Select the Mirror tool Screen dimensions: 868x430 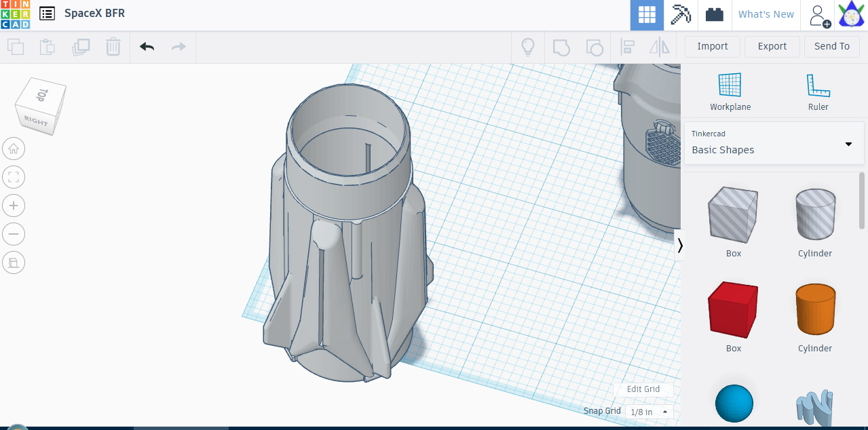660,46
